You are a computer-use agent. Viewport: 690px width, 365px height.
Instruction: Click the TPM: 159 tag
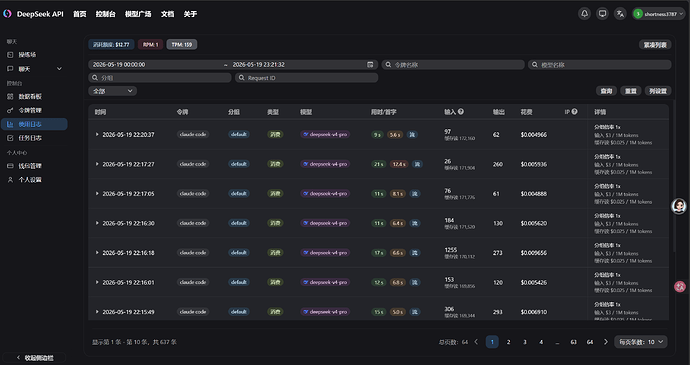point(182,44)
